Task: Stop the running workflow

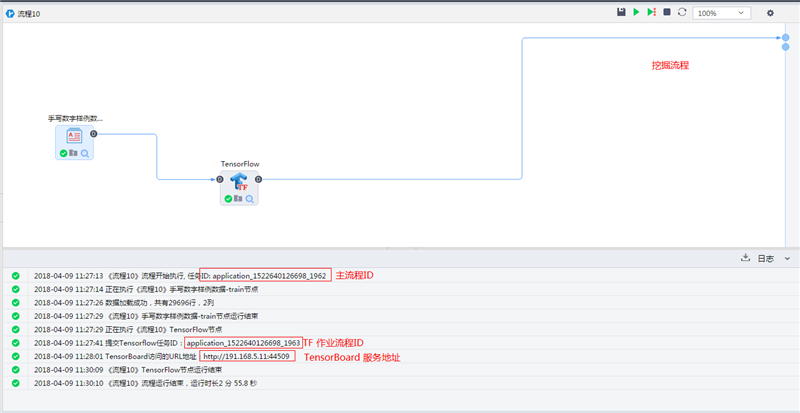Action: [667, 12]
